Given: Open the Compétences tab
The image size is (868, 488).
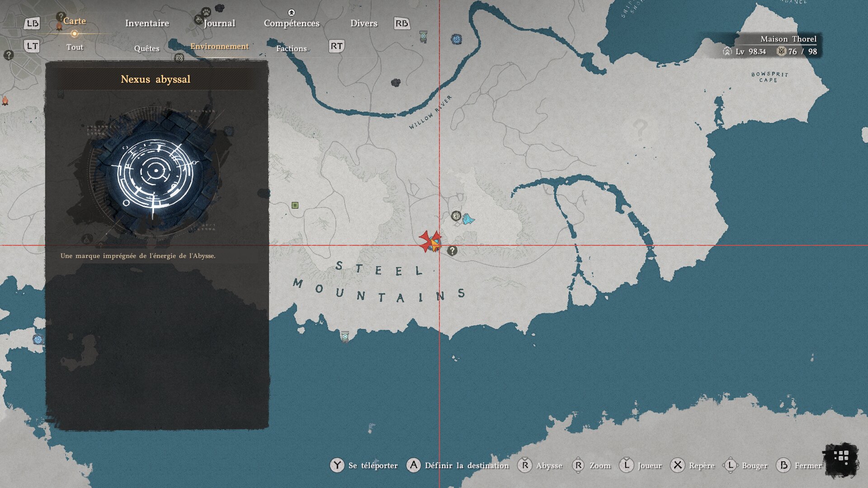Looking at the screenshot, I should 292,23.
